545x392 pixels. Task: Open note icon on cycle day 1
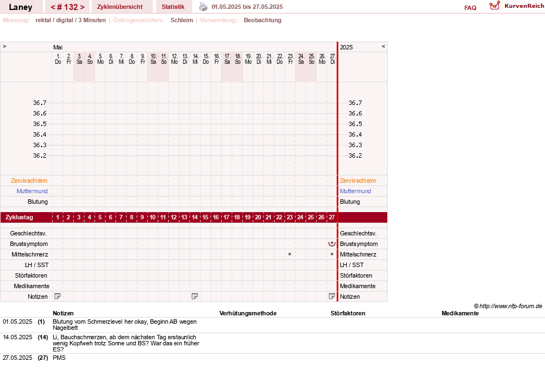[58, 296]
